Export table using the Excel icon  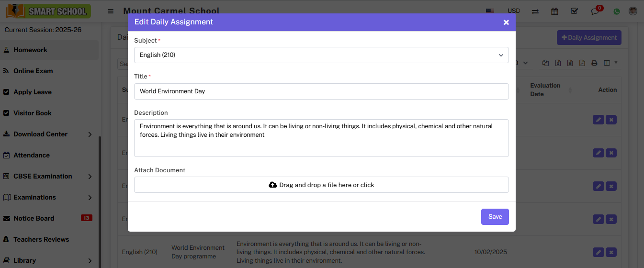558,63
